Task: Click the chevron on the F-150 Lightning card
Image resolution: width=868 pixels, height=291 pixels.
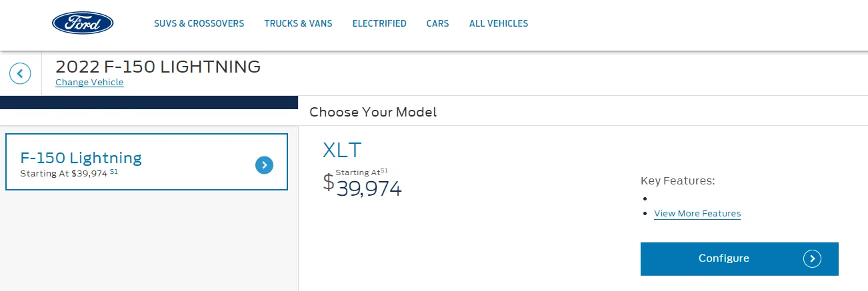Action: (x=264, y=165)
